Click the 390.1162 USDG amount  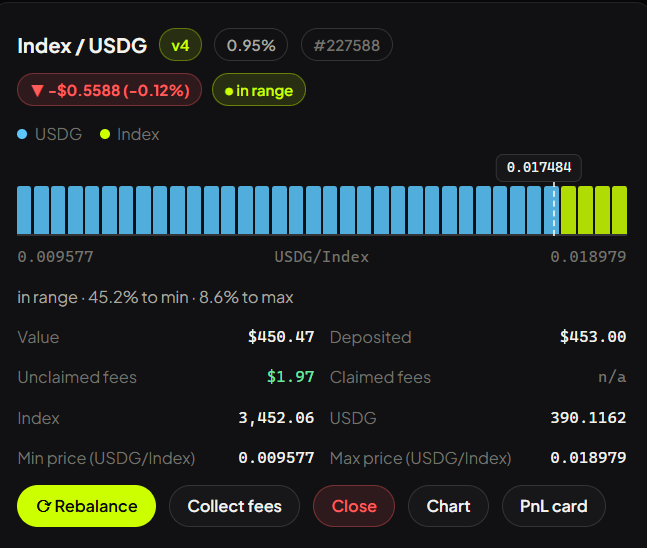point(588,418)
